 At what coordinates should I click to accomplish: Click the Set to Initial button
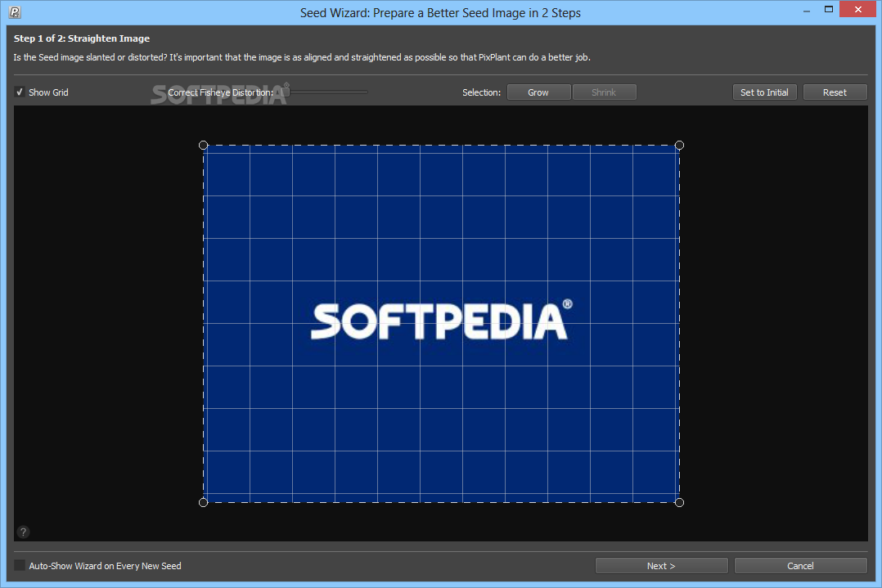[764, 92]
